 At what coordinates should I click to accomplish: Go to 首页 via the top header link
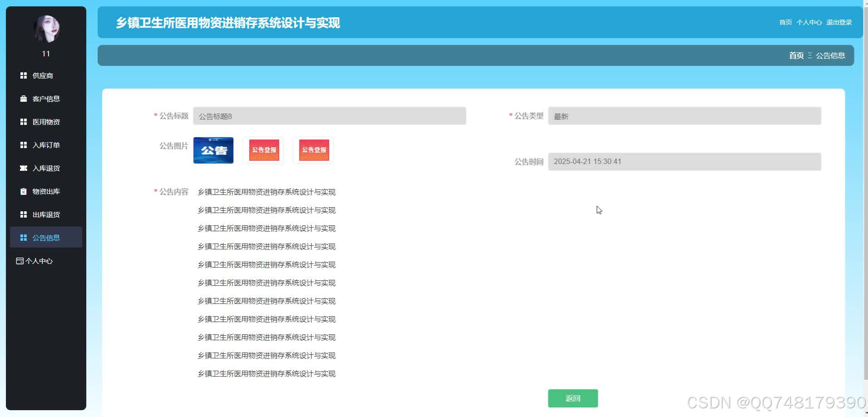[x=785, y=22]
